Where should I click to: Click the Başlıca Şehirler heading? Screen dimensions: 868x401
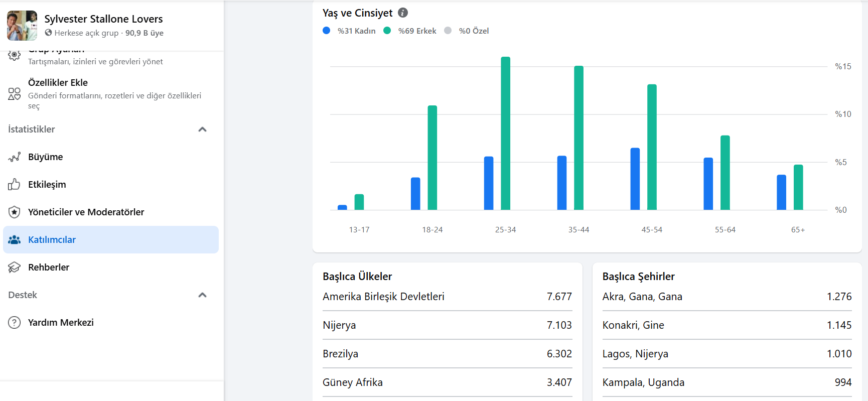pos(639,277)
